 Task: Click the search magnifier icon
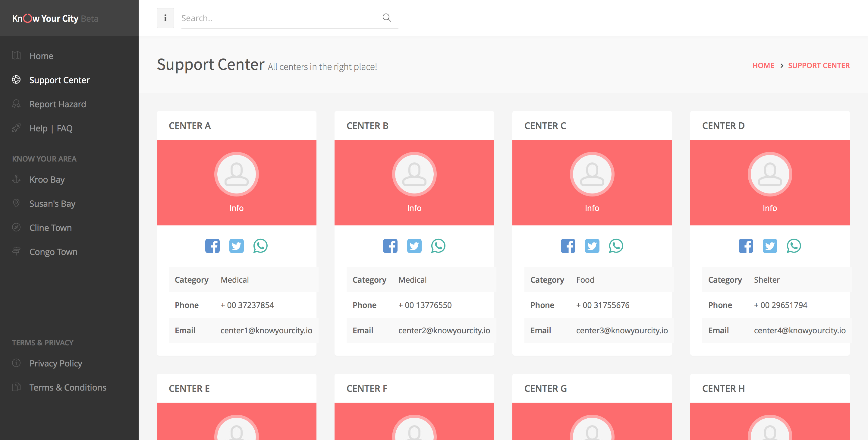387,18
